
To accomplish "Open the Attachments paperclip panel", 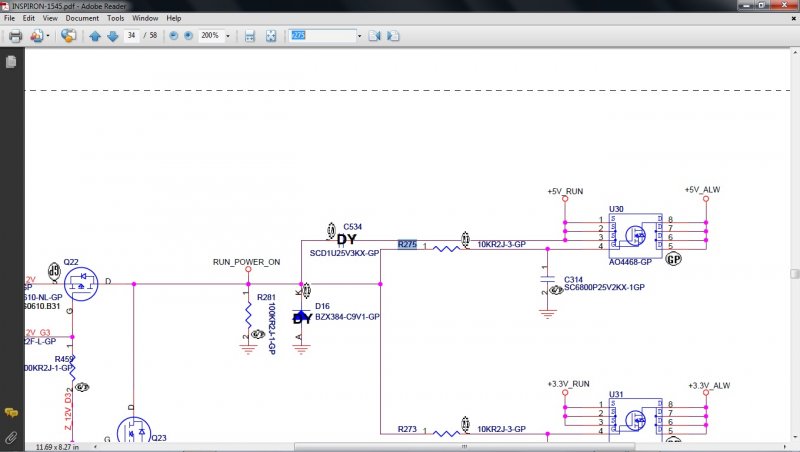I will coord(11,437).
